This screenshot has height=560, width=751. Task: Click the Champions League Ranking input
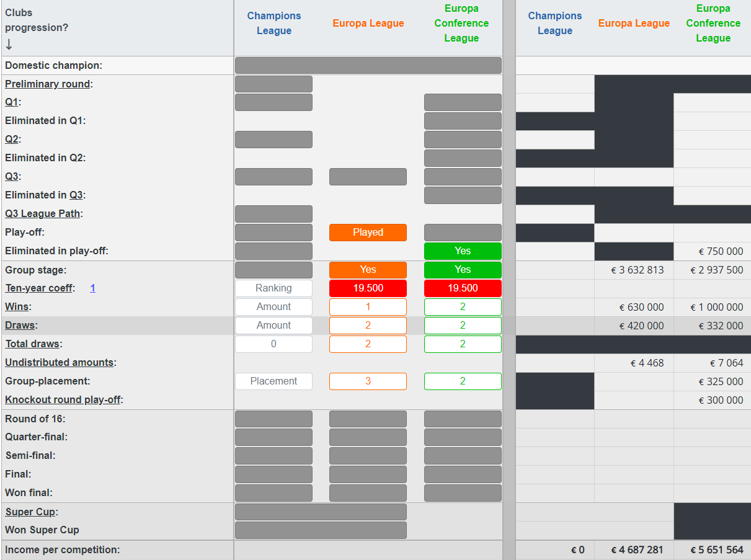click(273, 288)
